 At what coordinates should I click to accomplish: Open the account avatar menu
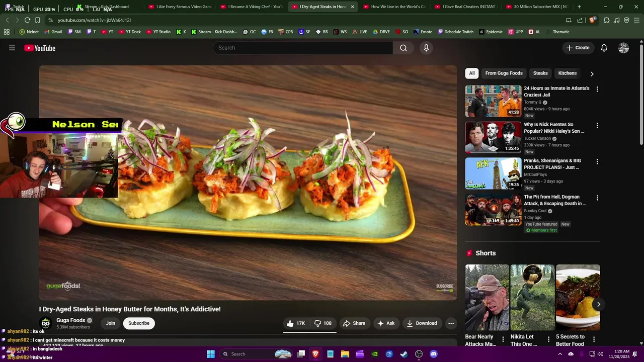coord(623,48)
